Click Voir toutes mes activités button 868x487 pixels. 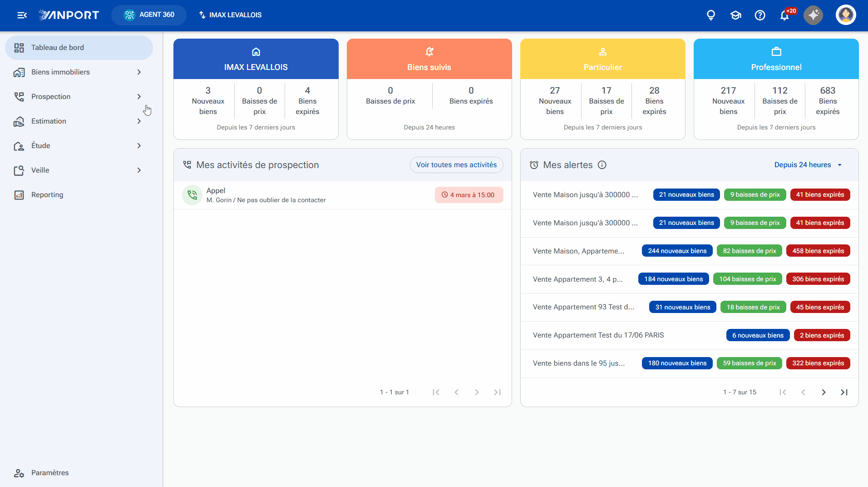point(456,165)
